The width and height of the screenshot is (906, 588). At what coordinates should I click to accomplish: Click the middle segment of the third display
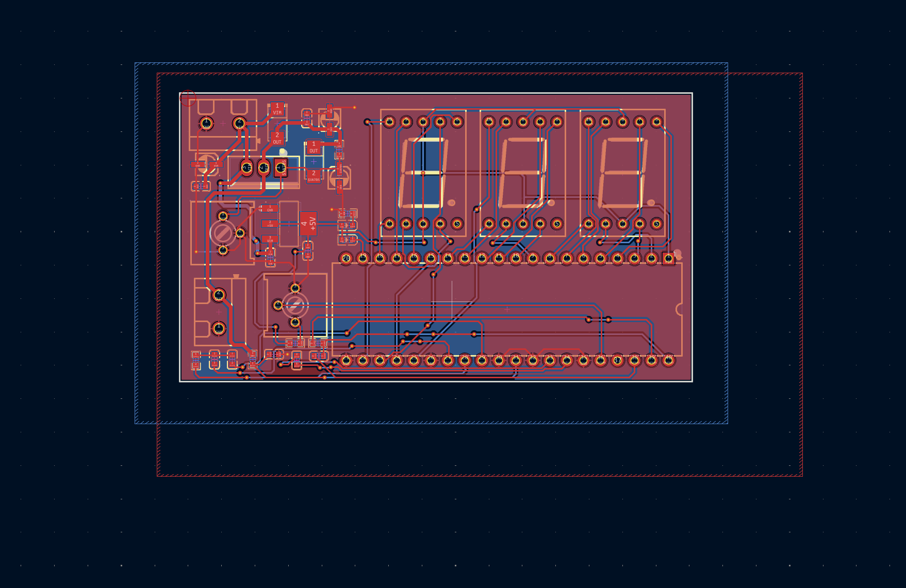[622, 173]
